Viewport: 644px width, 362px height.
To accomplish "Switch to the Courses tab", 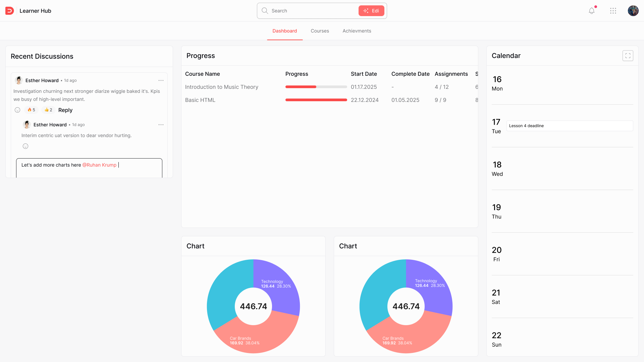I will coord(320,31).
